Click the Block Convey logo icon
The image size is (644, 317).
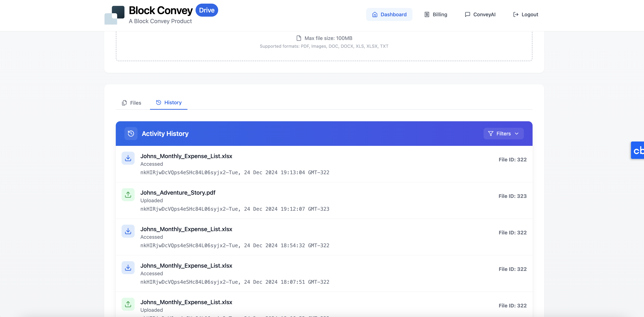[x=115, y=15]
